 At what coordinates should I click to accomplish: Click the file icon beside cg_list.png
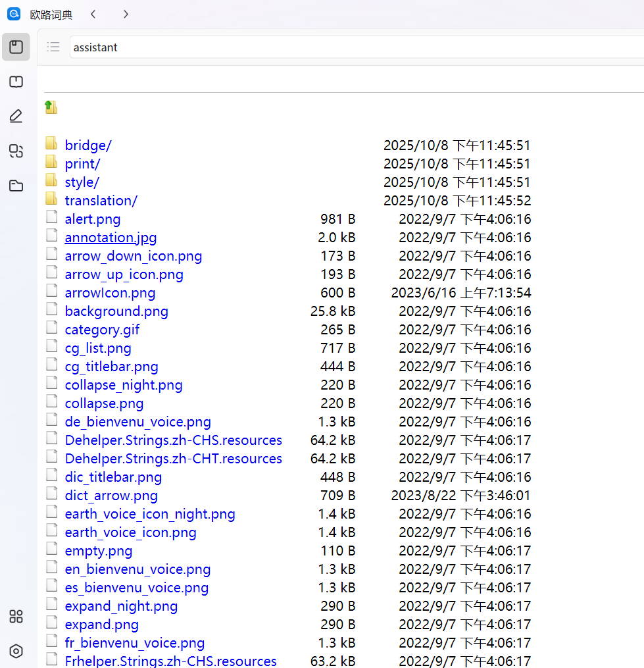click(x=52, y=346)
